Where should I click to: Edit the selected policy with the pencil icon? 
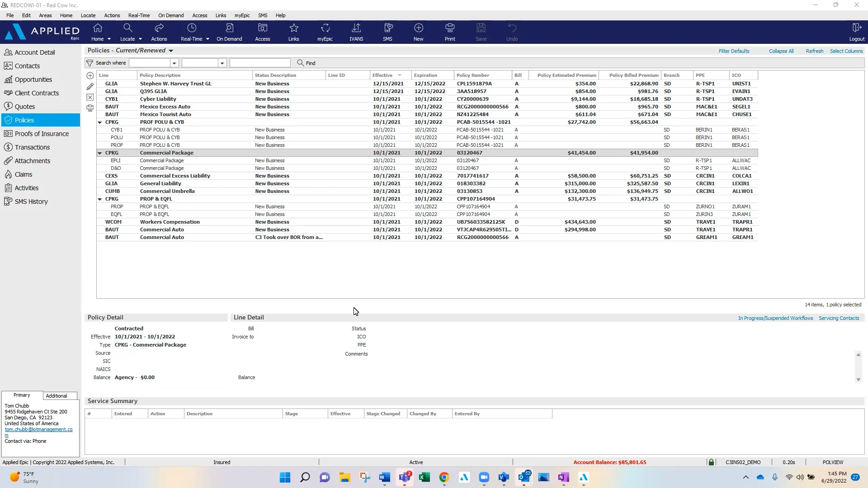click(90, 86)
